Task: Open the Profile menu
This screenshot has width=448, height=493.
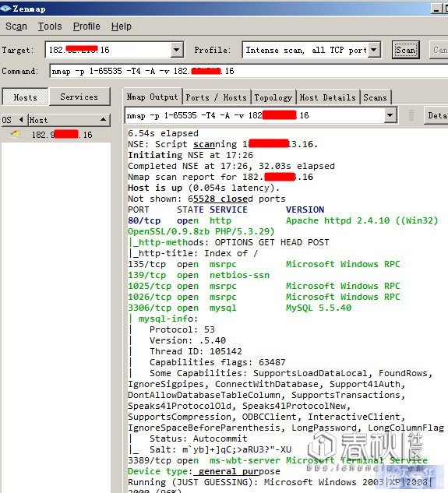Action: point(86,26)
